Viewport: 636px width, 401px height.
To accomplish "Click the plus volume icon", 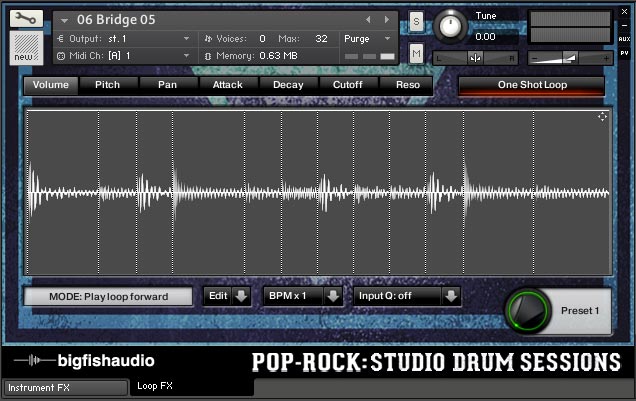I will tap(606, 58).
